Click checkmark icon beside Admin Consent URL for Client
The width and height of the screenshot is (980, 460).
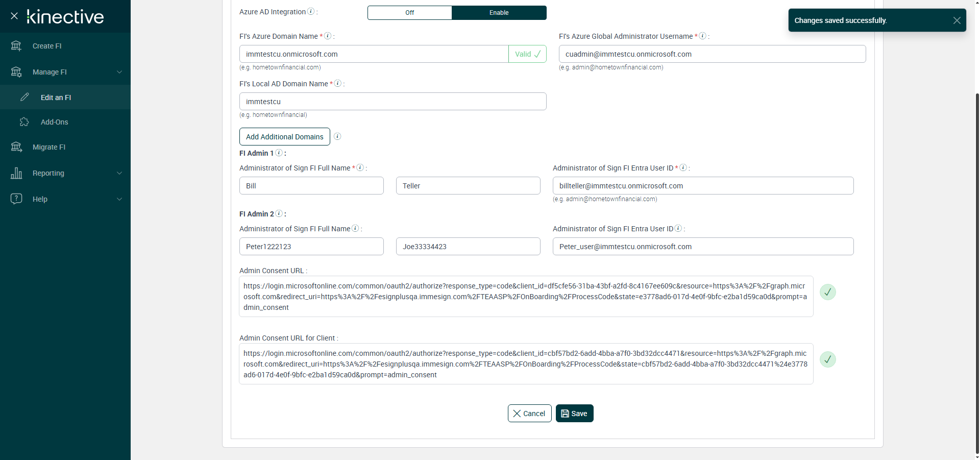coord(828,359)
